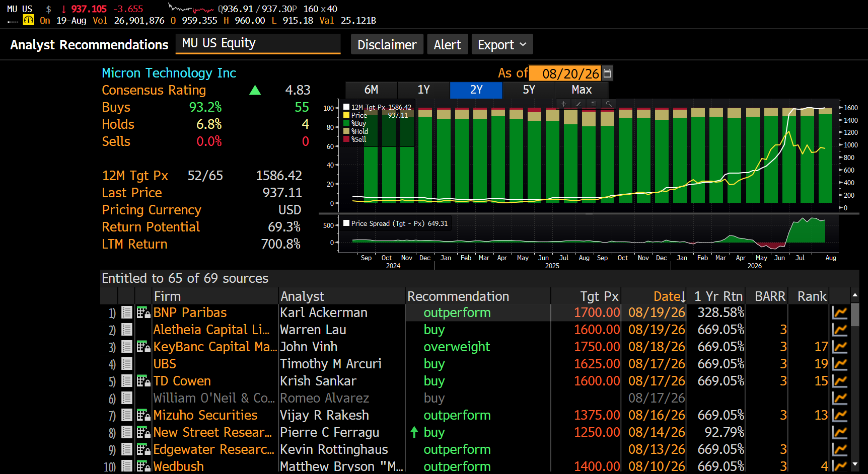Open the Edgewater Research document icon
Screen dimensions: 868x474
(x=127, y=449)
